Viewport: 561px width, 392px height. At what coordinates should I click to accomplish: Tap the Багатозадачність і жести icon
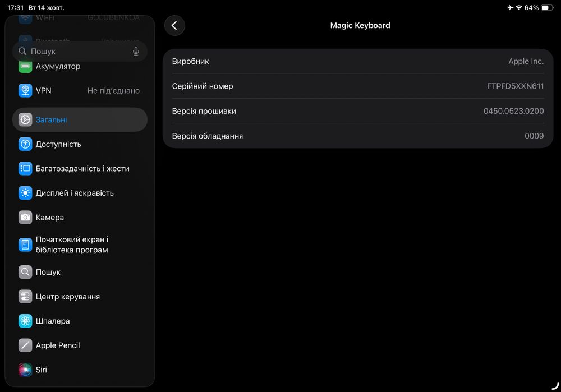(25, 168)
